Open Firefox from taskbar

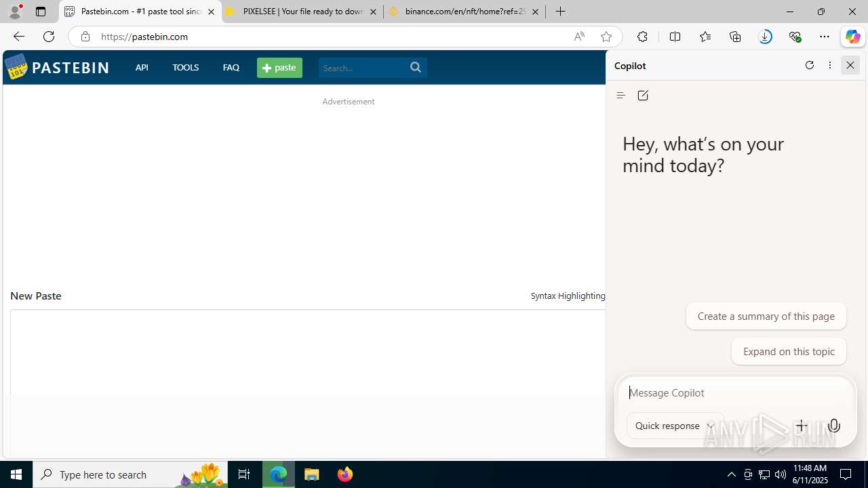tap(345, 474)
